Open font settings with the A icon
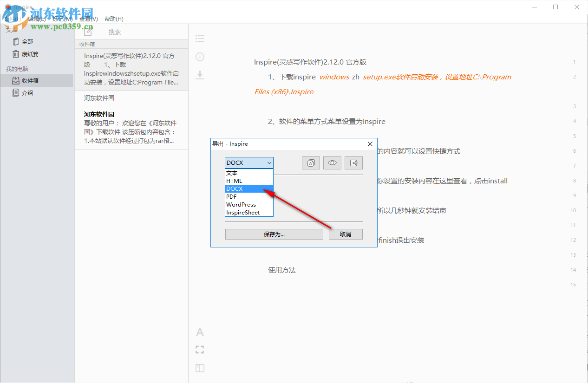 200,332
